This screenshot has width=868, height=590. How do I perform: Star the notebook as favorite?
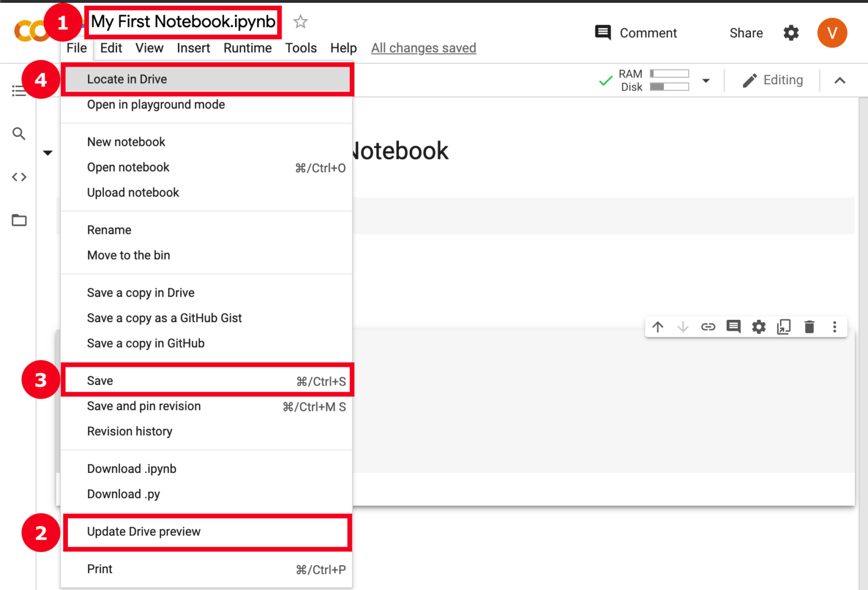[x=300, y=21]
